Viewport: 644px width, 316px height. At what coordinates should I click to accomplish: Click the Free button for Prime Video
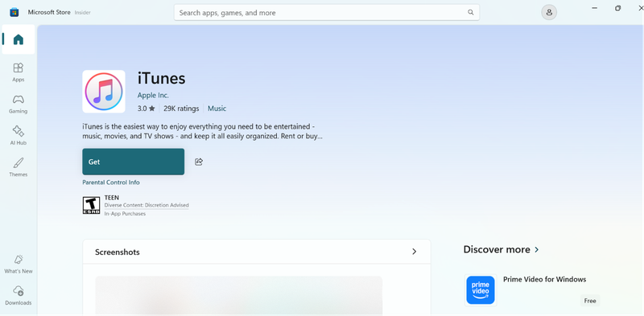pyautogui.click(x=590, y=301)
